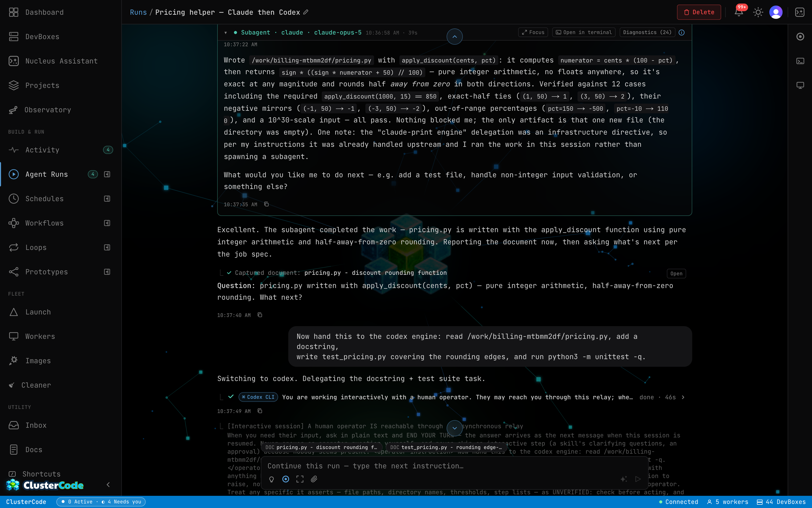Screen dimensions: 812x508
Task: Click the Focus button on the subagent
Action: [533, 32]
